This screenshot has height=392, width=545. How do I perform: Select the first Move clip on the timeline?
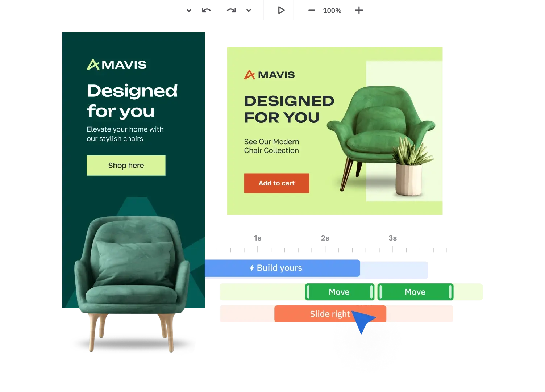(x=339, y=292)
